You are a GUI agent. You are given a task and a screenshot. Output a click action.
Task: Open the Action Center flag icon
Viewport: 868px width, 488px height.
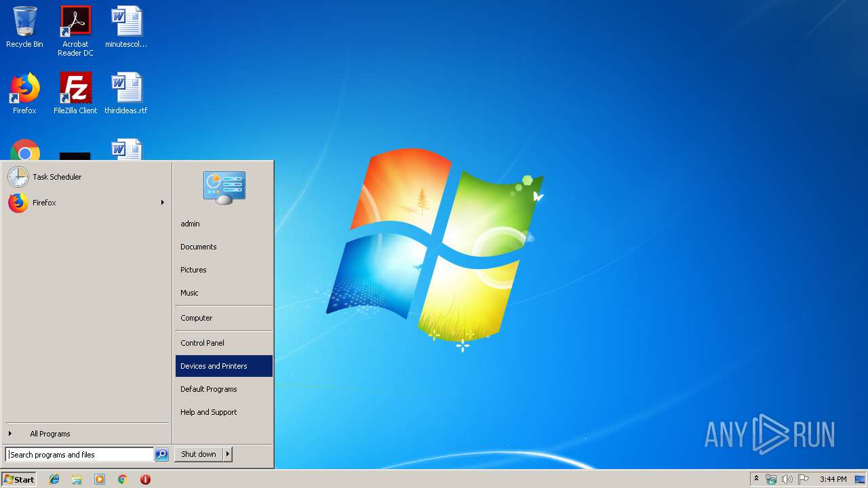tap(804, 479)
